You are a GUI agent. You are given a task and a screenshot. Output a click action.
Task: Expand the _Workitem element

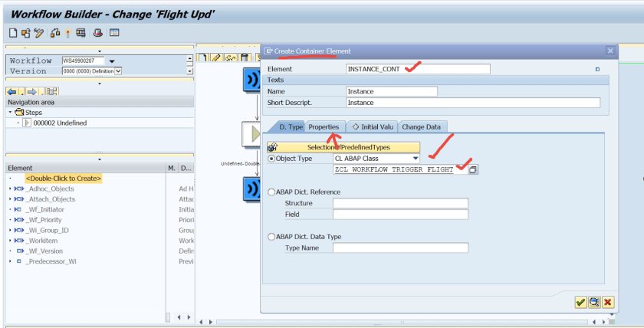click(x=10, y=241)
